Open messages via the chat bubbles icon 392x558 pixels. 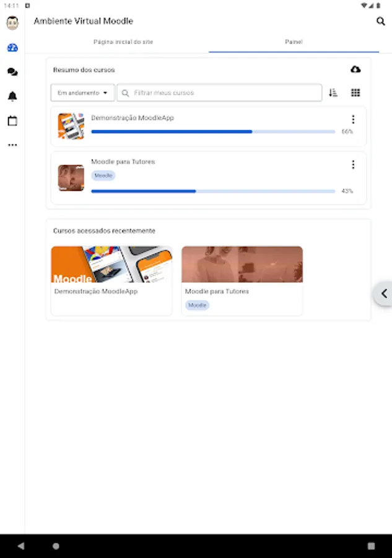coord(12,72)
